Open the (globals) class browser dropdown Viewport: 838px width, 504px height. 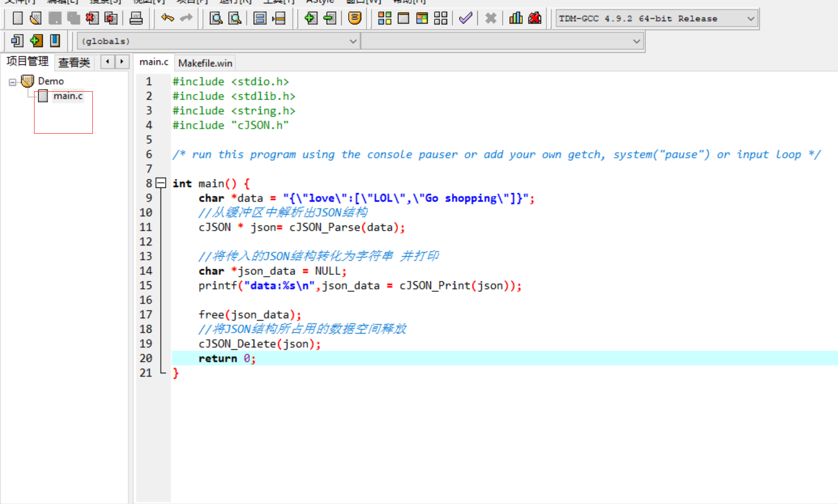tap(354, 40)
